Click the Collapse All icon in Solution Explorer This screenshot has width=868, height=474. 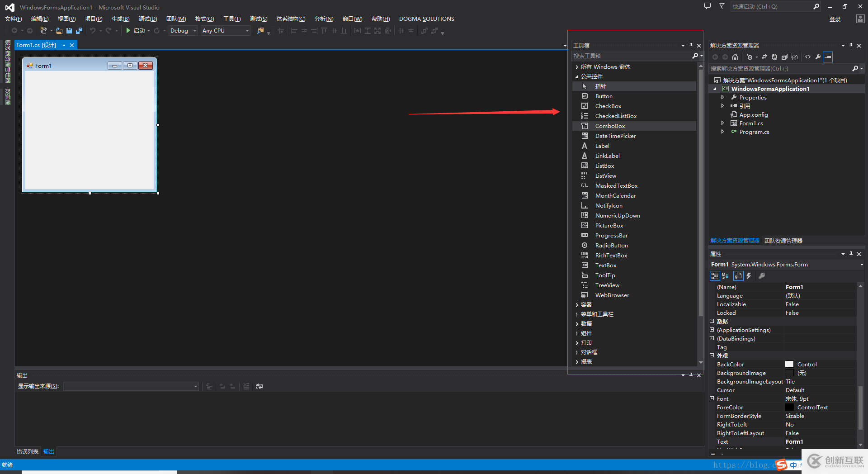click(784, 57)
